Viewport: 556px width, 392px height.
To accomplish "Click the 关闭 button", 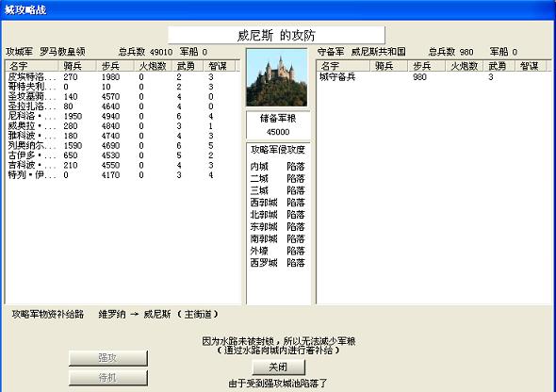I will coord(278,367).
